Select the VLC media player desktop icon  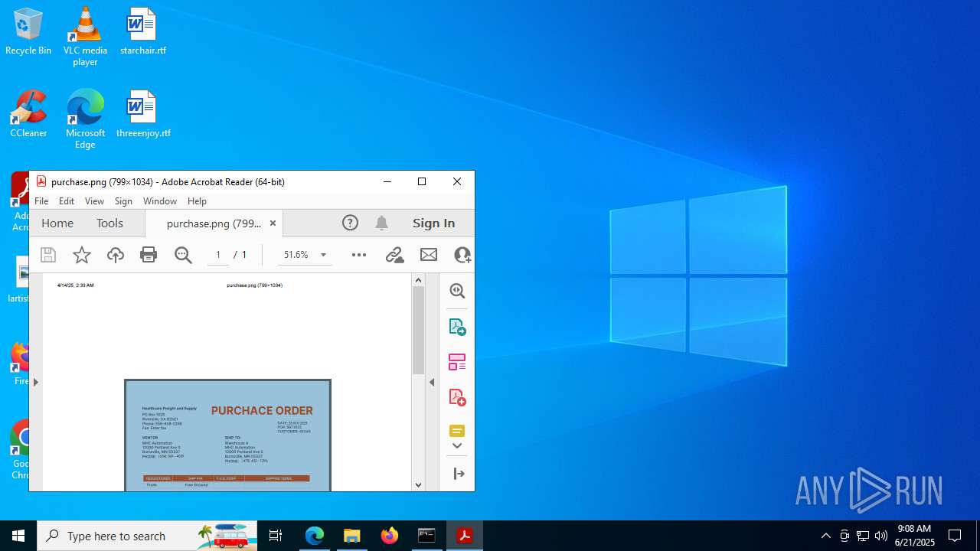pyautogui.click(x=85, y=36)
